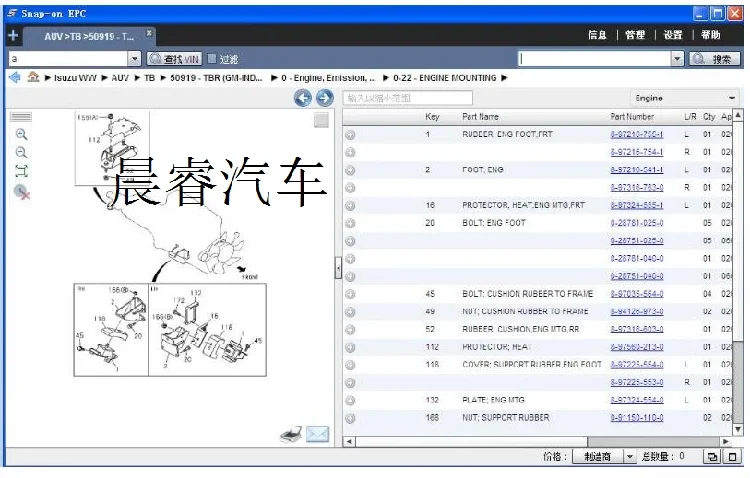Add PLATE; ENG MTG row icon
Screen dimensions: 750x478
pyautogui.click(x=350, y=400)
